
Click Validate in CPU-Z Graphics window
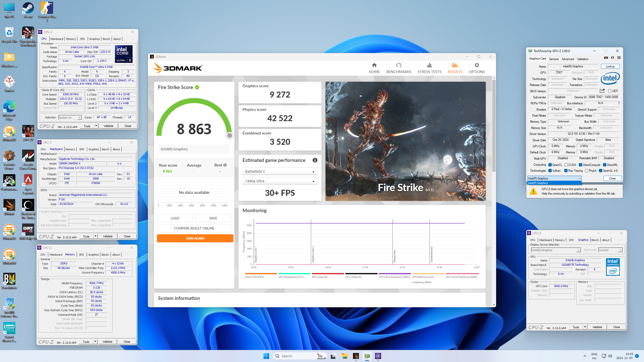click(597, 327)
